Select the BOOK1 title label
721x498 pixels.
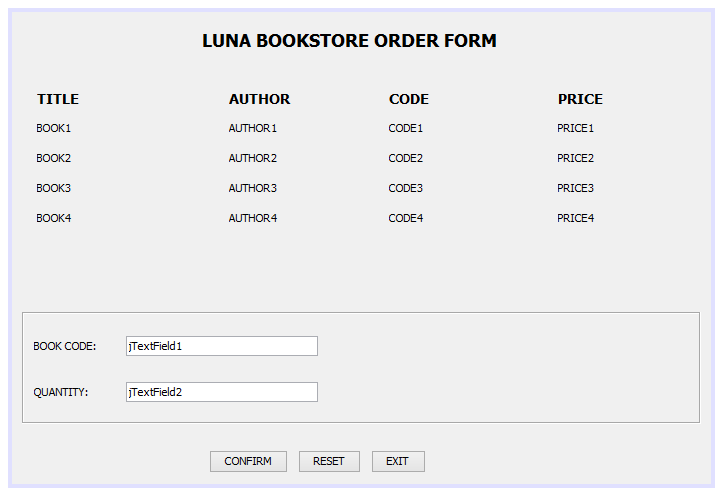click(x=54, y=128)
